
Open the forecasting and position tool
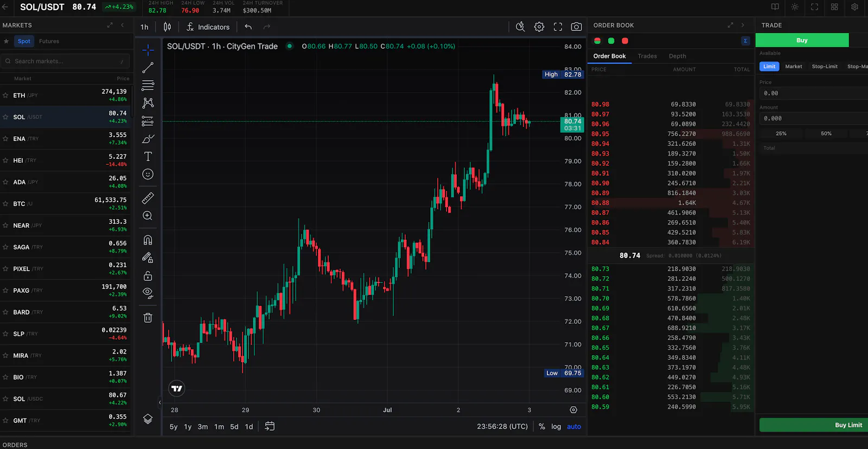(x=148, y=121)
